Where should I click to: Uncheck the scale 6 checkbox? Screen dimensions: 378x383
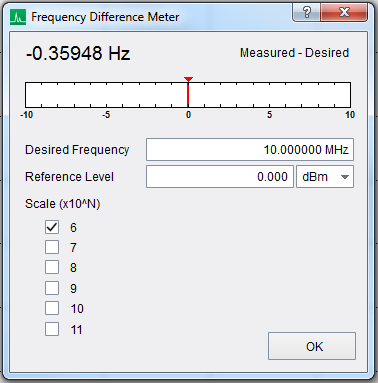pyautogui.click(x=52, y=227)
